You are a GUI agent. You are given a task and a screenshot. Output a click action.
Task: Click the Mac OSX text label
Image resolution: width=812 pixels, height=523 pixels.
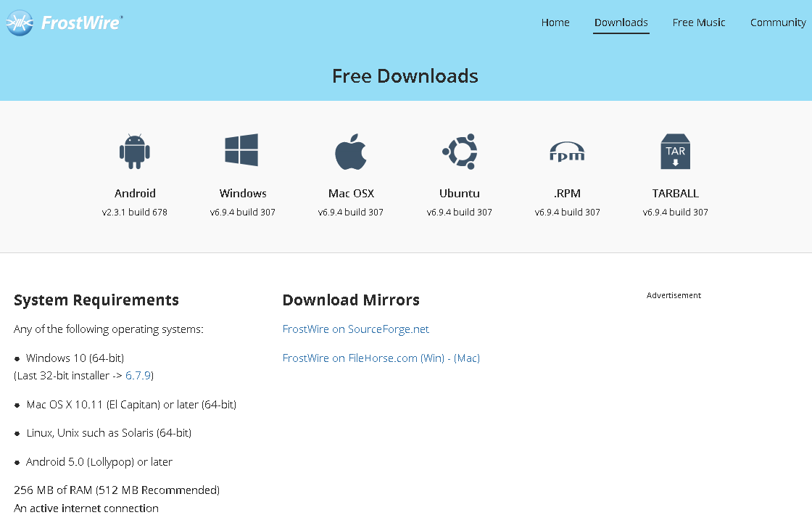(x=351, y=194)
